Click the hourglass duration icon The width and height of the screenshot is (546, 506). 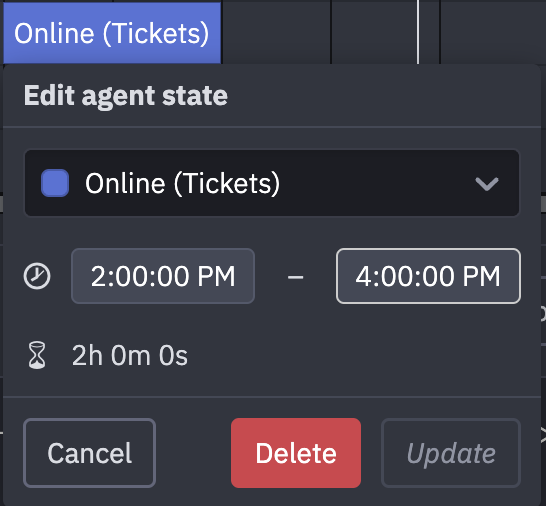click(37, 355)
